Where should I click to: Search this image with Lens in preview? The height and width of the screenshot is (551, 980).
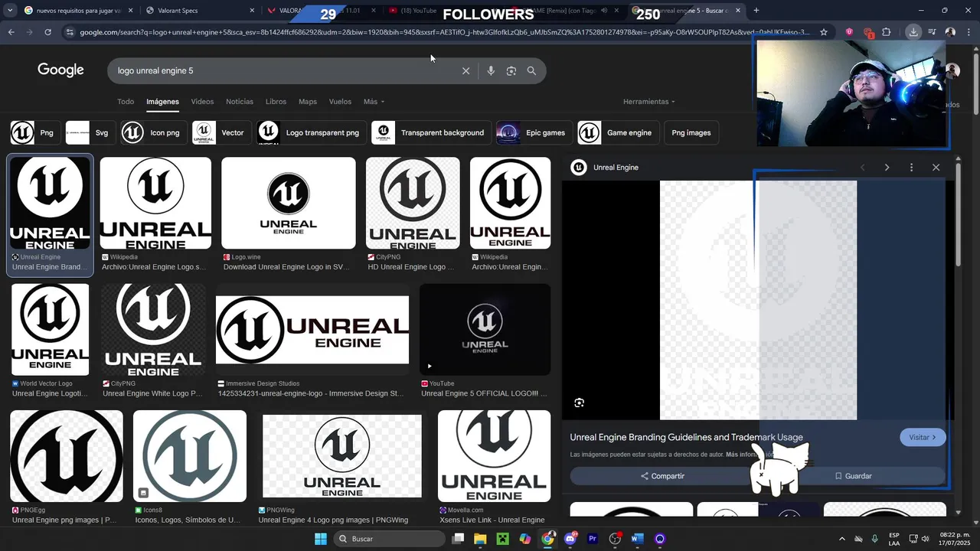point(580,403)
